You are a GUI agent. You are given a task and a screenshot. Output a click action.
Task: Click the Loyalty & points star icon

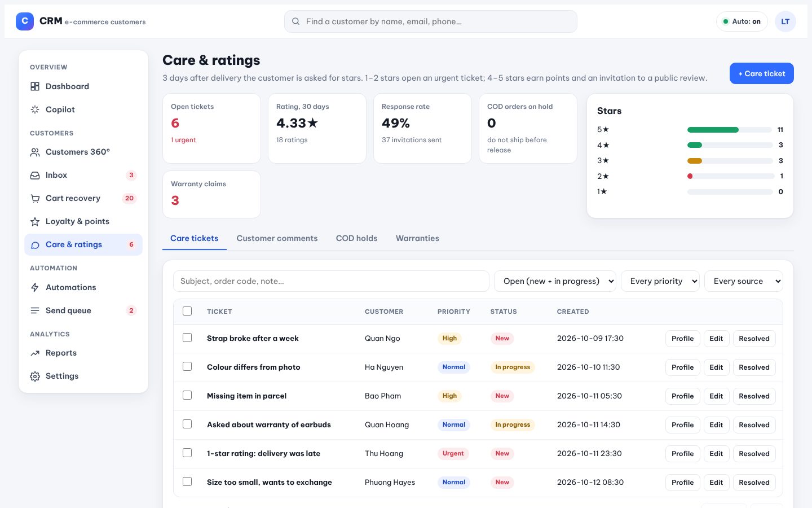tap(35, 221)
